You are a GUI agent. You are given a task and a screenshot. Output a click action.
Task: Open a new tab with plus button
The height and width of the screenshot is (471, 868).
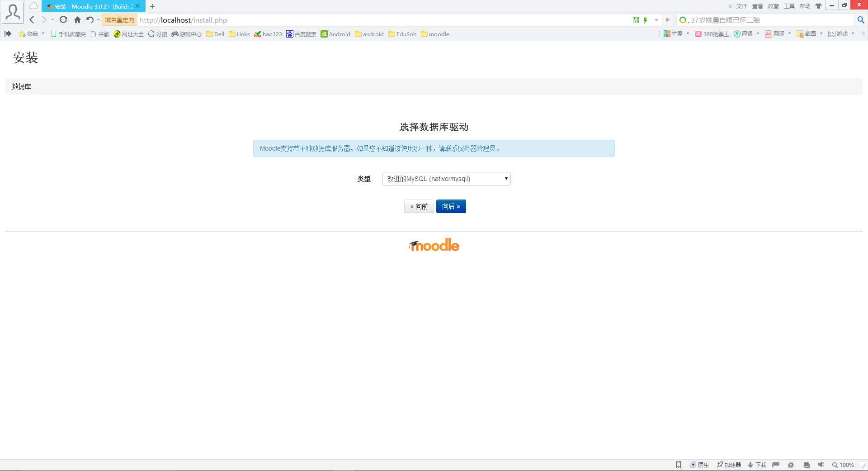tap(152, 6)
